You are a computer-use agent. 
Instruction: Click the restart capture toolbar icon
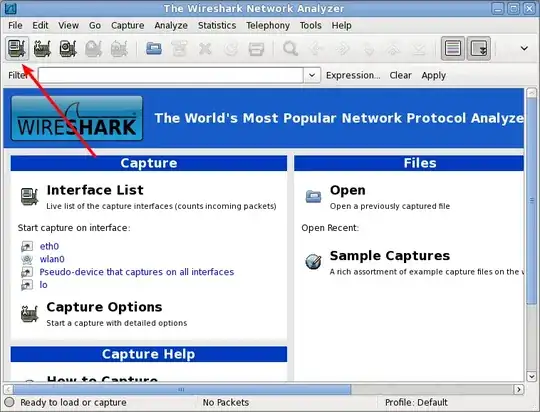coord(119,48)
